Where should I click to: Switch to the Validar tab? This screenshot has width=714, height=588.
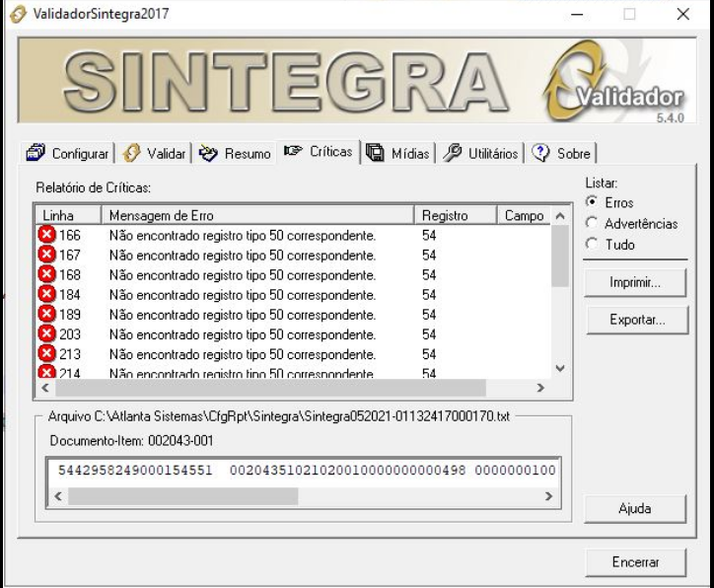coord(155,153)
